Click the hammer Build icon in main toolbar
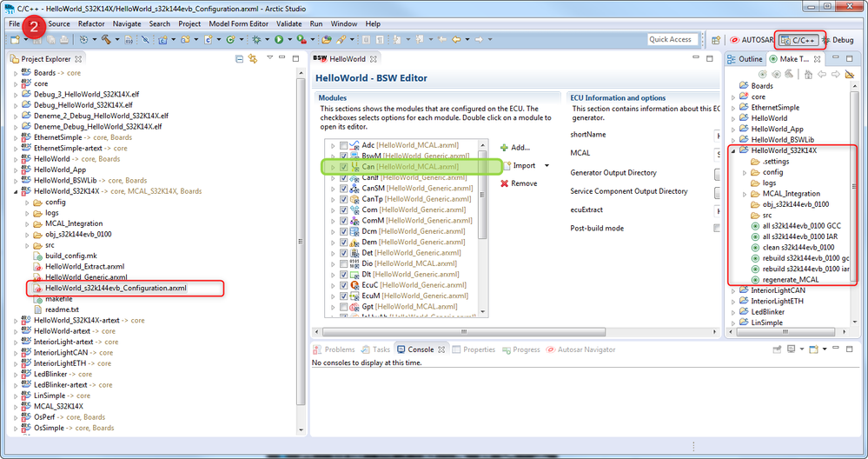Image resolution: width=868 pixels, height=459 pixels. pos(105,39)
